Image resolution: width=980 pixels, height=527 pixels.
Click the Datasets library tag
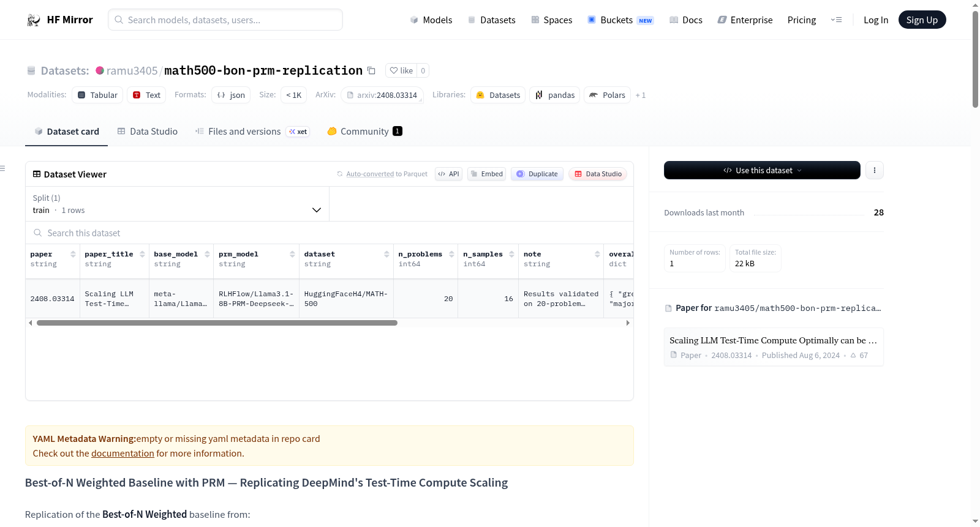coord(498,95)
